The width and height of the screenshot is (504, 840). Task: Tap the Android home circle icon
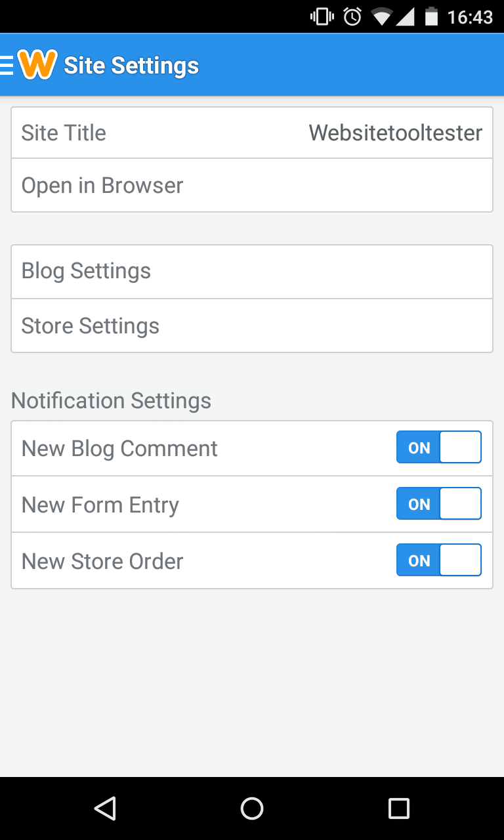click(252, 808)
